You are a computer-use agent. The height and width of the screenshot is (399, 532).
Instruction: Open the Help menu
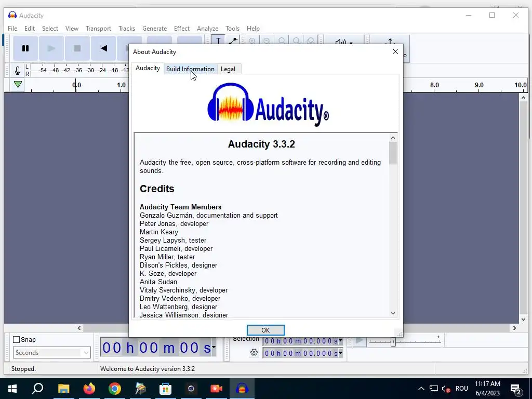[253, 29]
